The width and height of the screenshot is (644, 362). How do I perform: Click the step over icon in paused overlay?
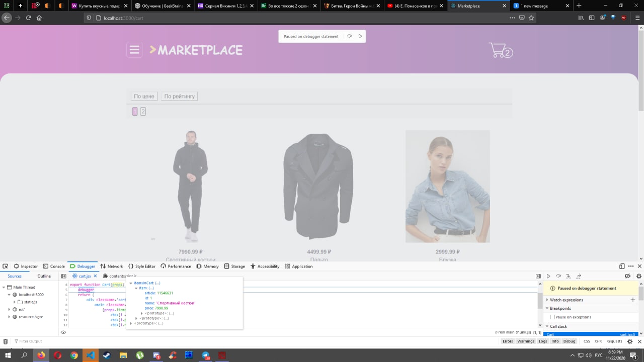pos(350,36)
